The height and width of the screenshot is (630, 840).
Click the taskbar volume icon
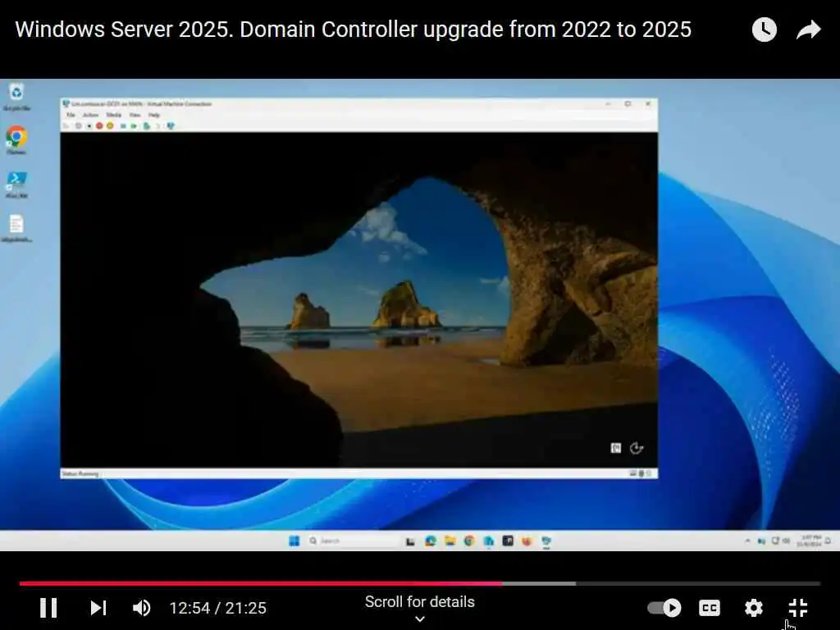pos(786,541)
